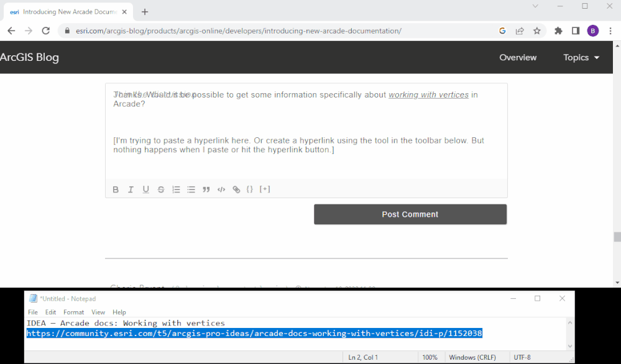
Task: Insert an ordered list in the comment
Action: (176, 189)
